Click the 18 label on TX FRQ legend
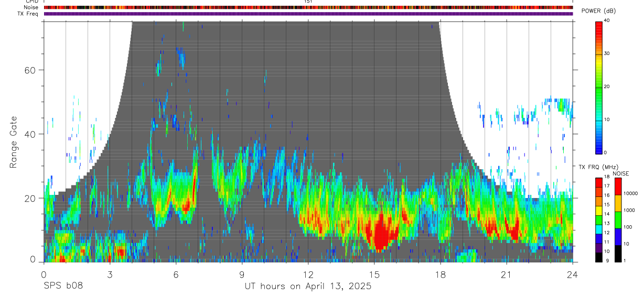 tap(607, 177)
